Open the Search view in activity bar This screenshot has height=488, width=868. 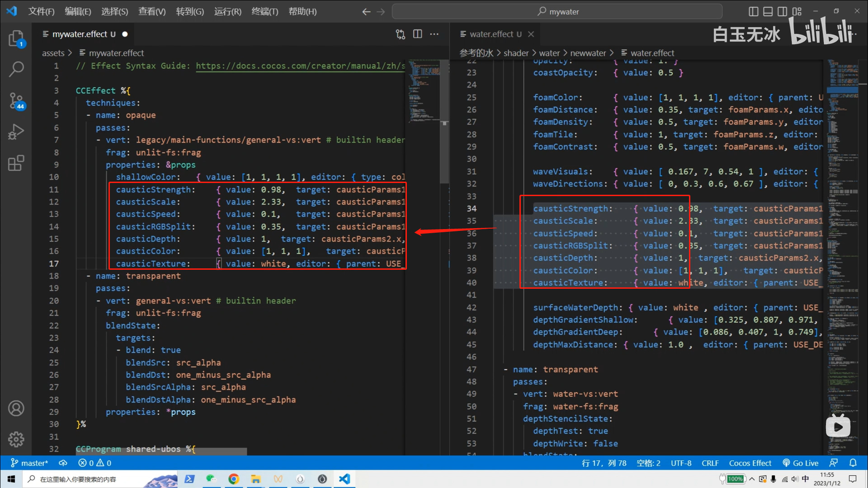click(x=16, y=69)
